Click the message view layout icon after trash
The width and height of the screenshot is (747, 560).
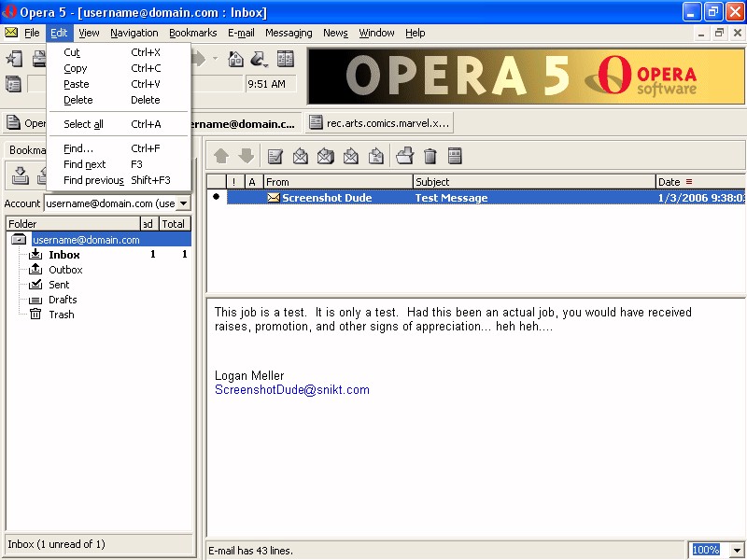[x=455, y=156]
